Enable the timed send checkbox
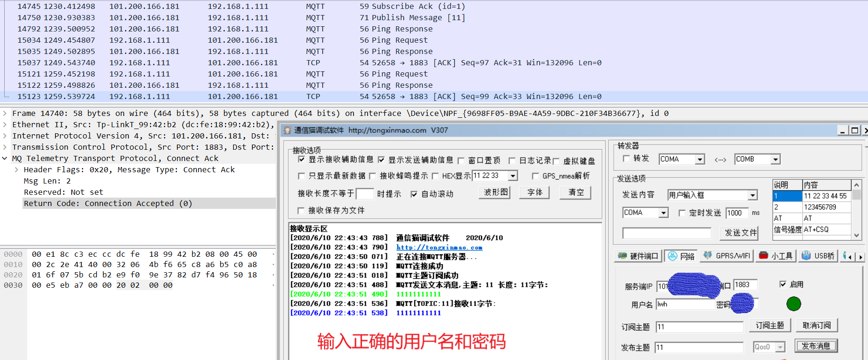 click(682, 213)
